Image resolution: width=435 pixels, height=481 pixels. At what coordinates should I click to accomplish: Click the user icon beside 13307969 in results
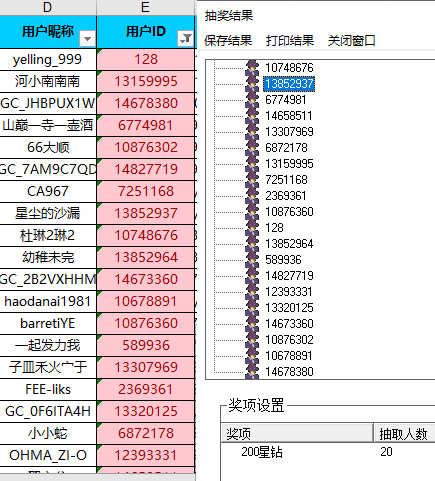(252, 132)
